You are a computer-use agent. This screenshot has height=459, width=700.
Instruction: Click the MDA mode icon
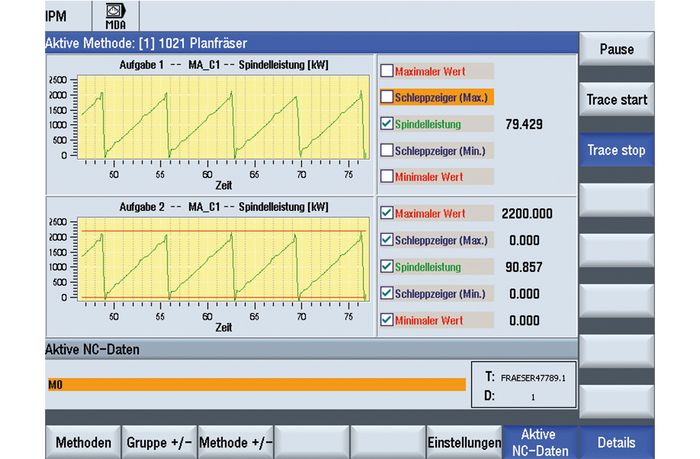tap(117, 17)
